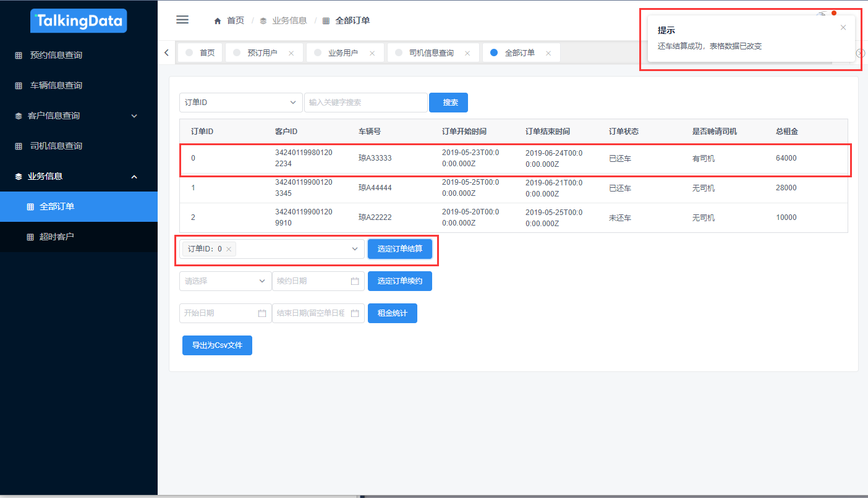Image resolution: width=868 pixels, height=498 pixels.
Task: Click total rent value 28000
Action: [x=786, y=188]
